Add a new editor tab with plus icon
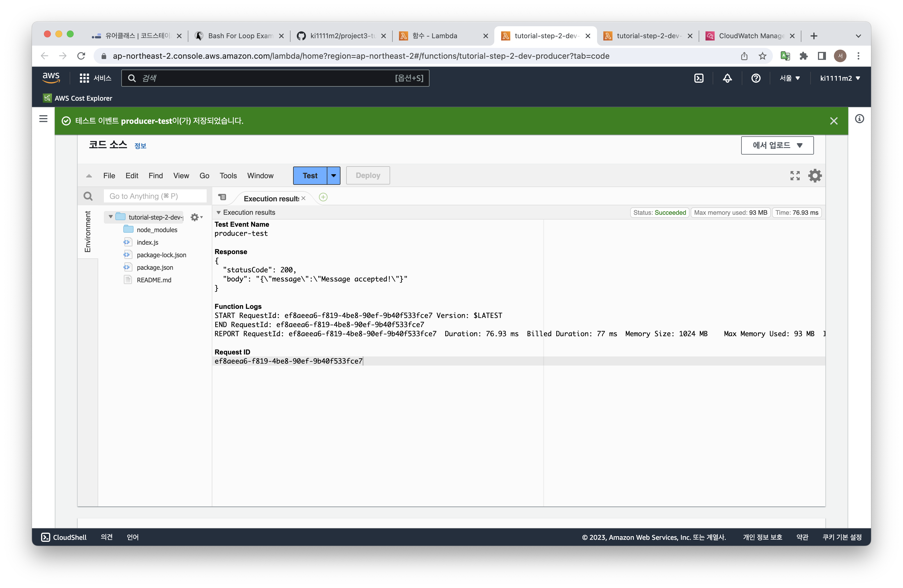The height and width of the screenshot is (588, 903). [x=323, y=197]
